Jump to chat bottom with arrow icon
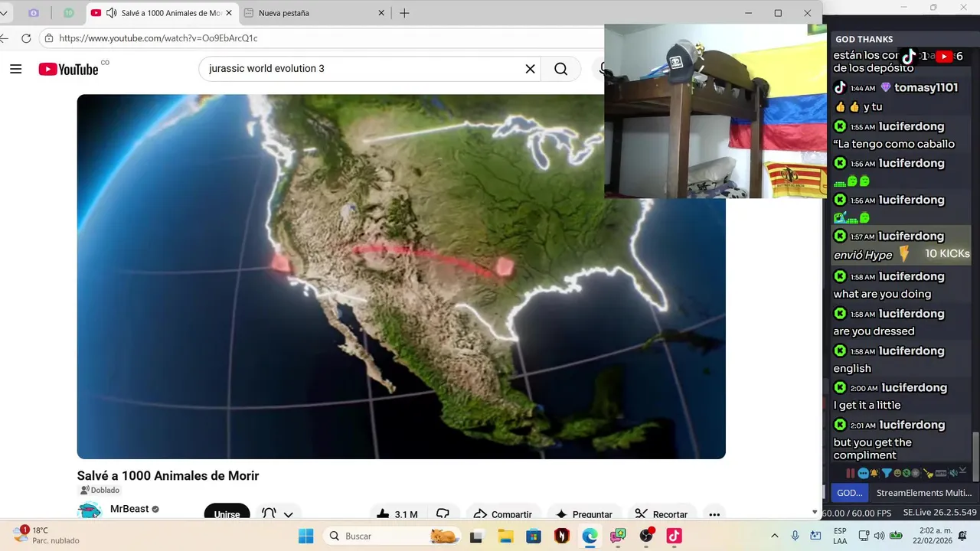 tap(963, 470)
